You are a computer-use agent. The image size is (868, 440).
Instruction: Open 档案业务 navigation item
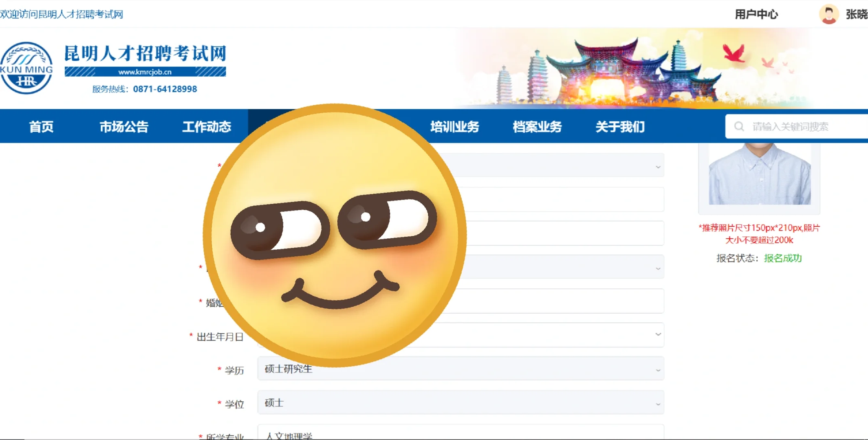[537, 127]
